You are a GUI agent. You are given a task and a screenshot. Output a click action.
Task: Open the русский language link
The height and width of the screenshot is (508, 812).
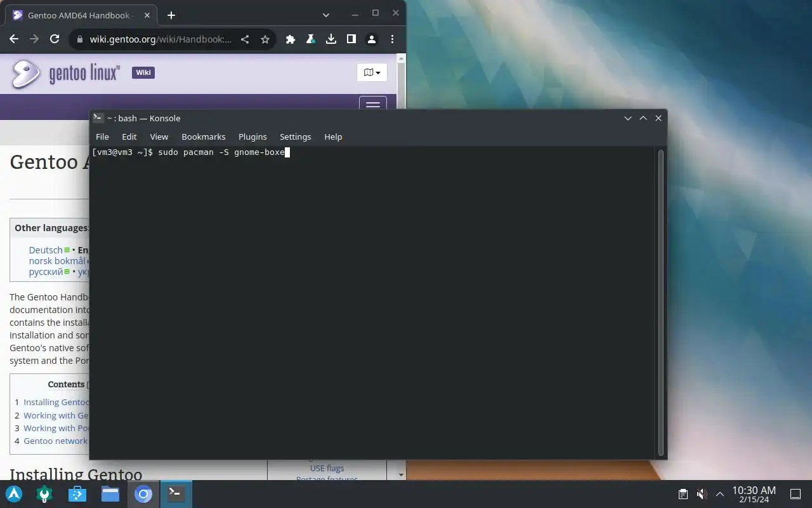coord(46,272)
